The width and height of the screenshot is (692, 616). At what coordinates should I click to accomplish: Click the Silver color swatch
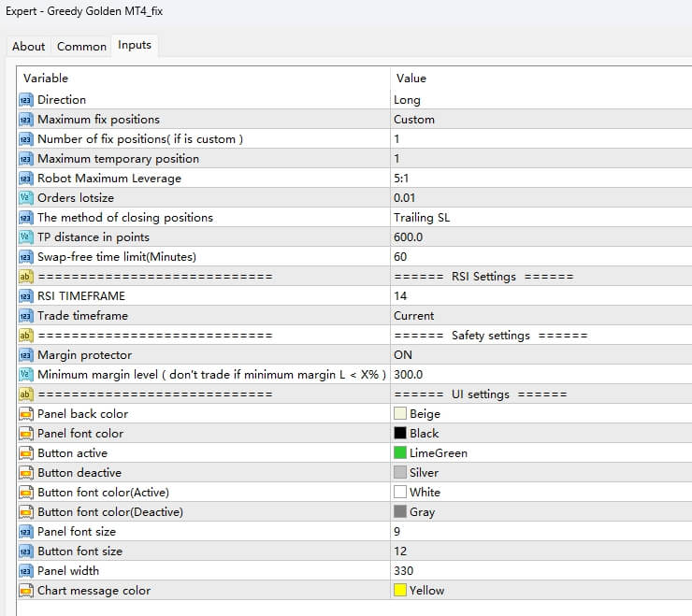click(400, 472)
